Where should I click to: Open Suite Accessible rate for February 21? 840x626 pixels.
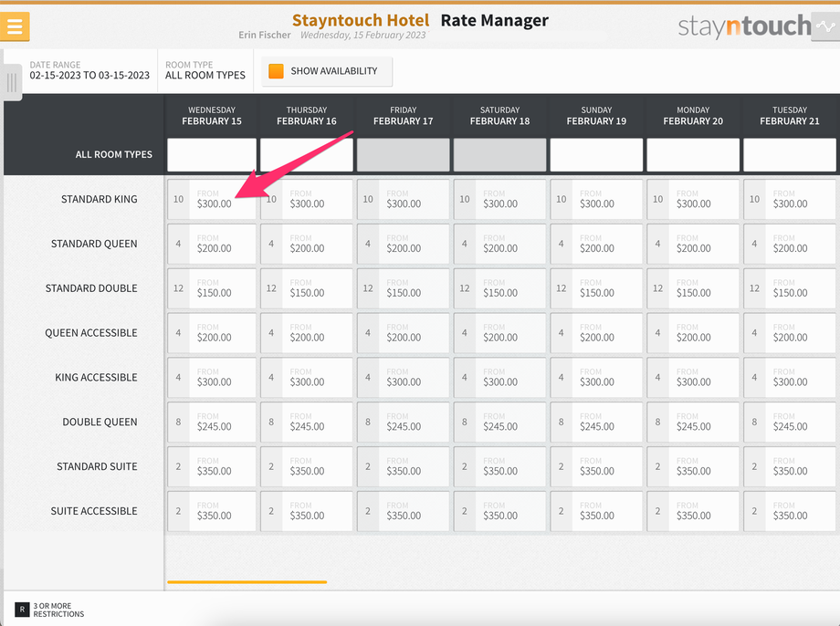(790, 511)
